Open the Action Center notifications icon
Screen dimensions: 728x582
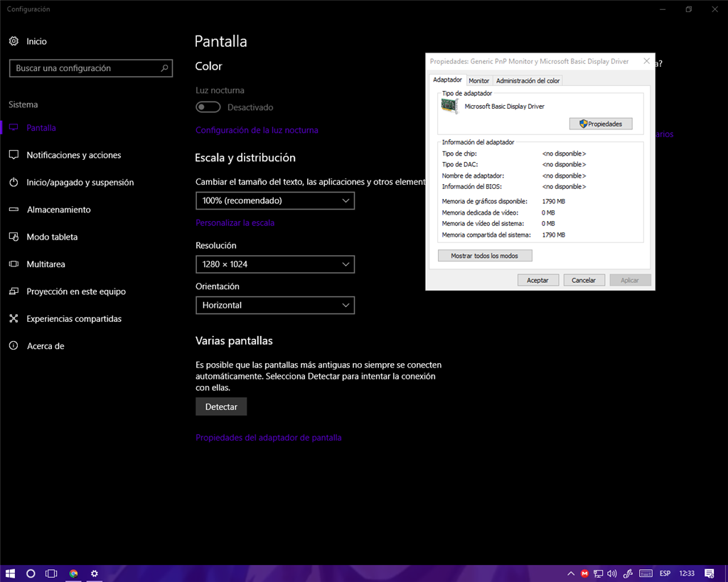click(x=709, y=573)
